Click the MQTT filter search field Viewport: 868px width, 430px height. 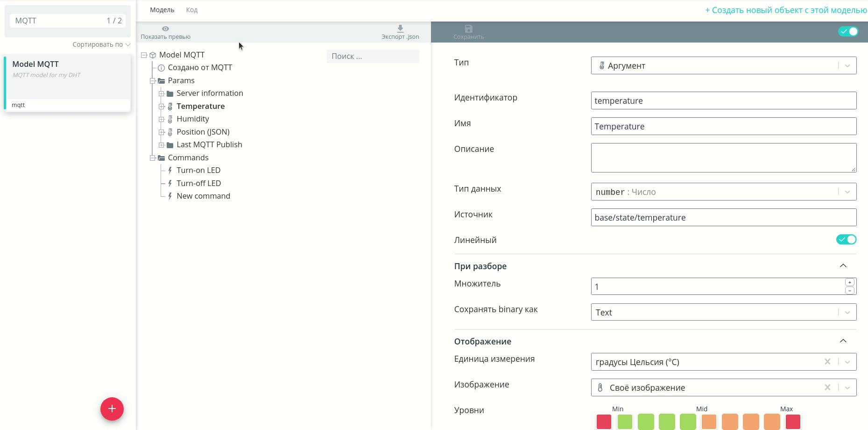[68, 21]
